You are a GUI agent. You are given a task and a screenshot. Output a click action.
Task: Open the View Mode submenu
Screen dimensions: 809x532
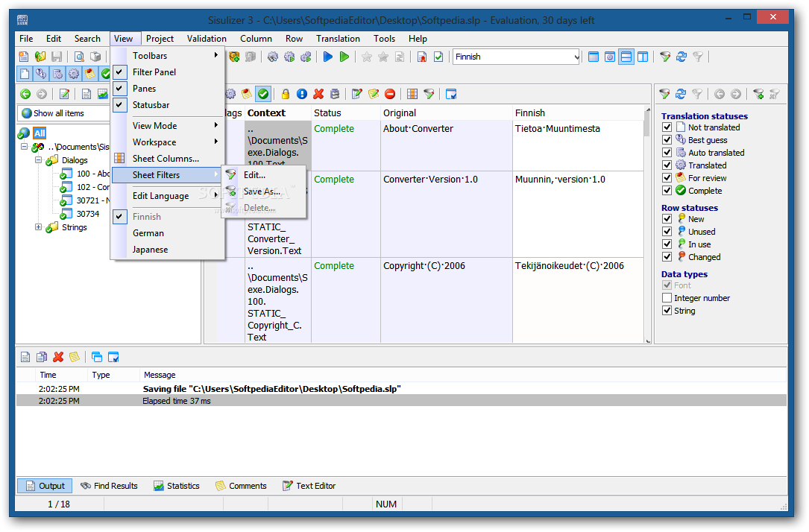(168, 126)
